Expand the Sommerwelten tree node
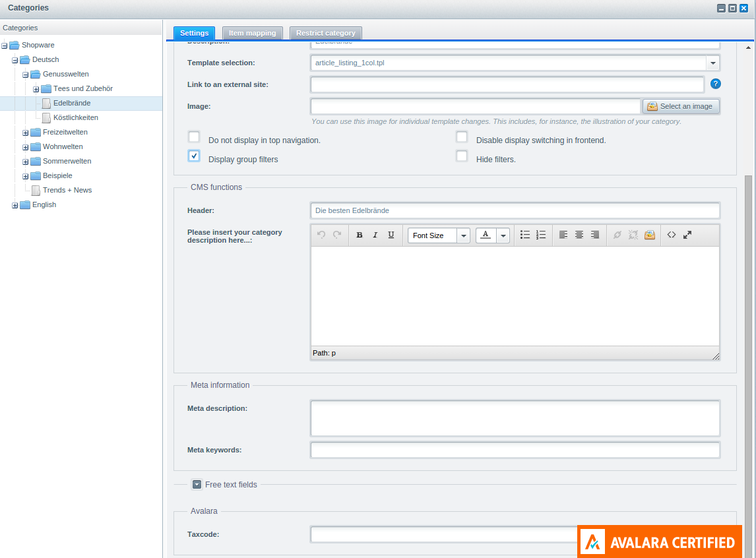 [x=26, y=162]
